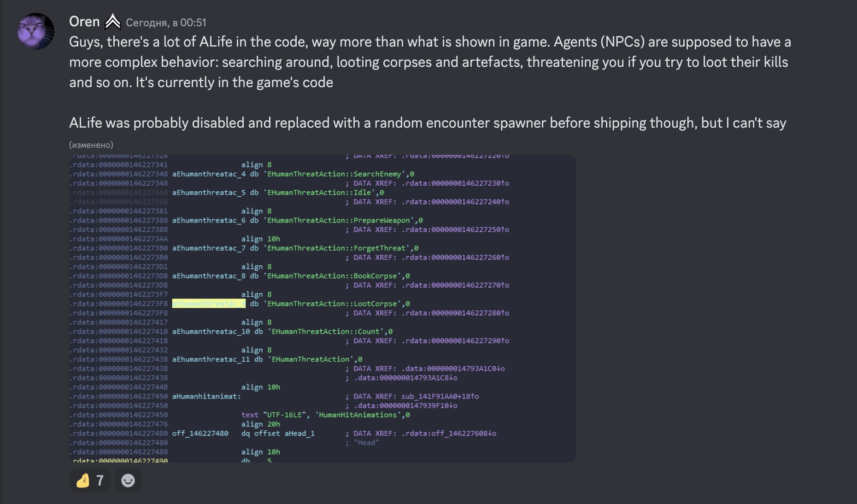Click the message paragraph starting 'ALife was probably'
Viewport: 857px width, 504px height.
pos(427,123)
